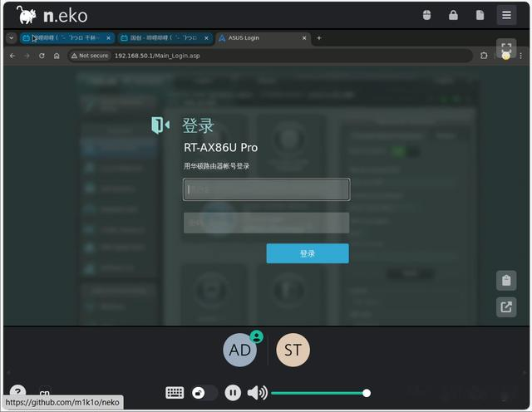Enter fullscreen with the corner-brackets icon
The width and height of the screenshot is (532, 412).
pos(506,48)
